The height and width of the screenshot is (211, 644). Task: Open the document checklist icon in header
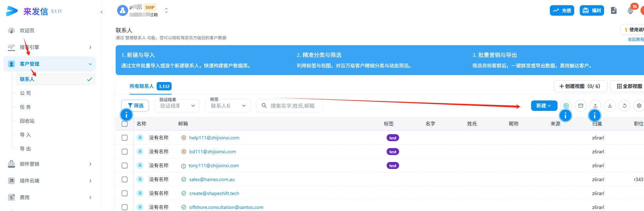click(x=614, y=11)
